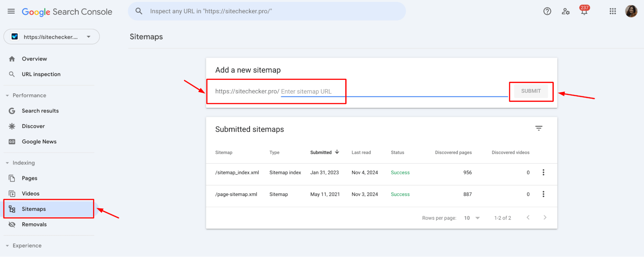Viewport: 644px width, 257px height.
Task: Open more options for /sitemap_index.xml row
Action: click(543, 172)
